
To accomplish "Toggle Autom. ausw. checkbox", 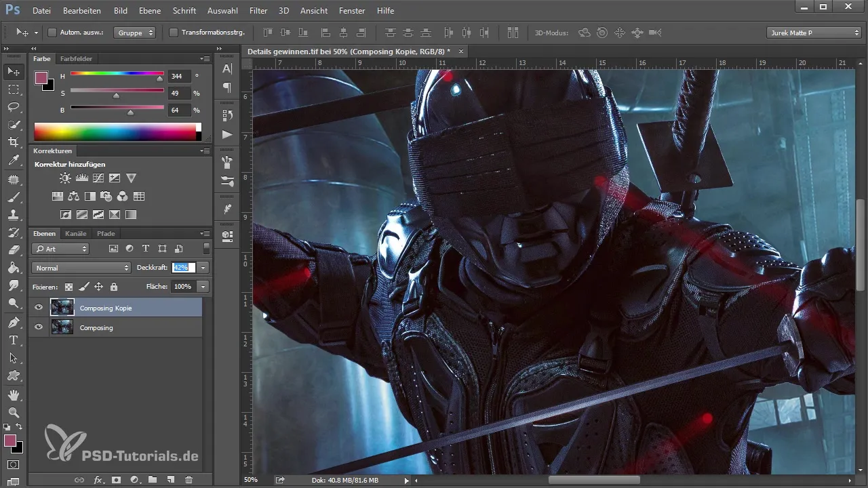I will tap(52, 33).
